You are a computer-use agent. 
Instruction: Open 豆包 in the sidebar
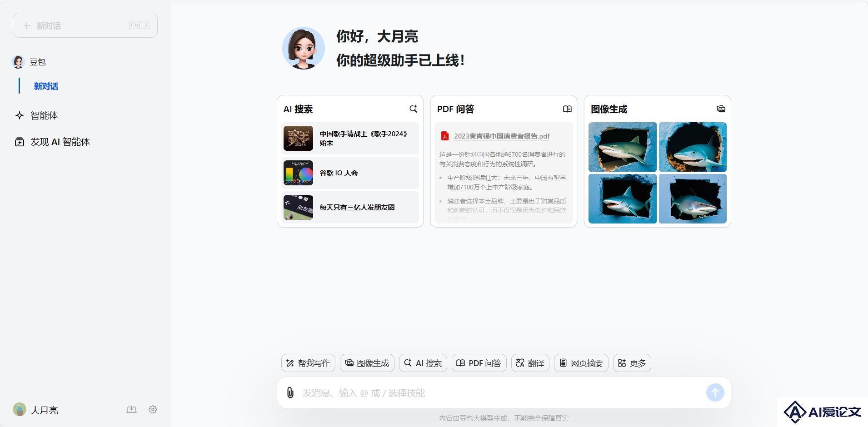click(x=38, y=62)
